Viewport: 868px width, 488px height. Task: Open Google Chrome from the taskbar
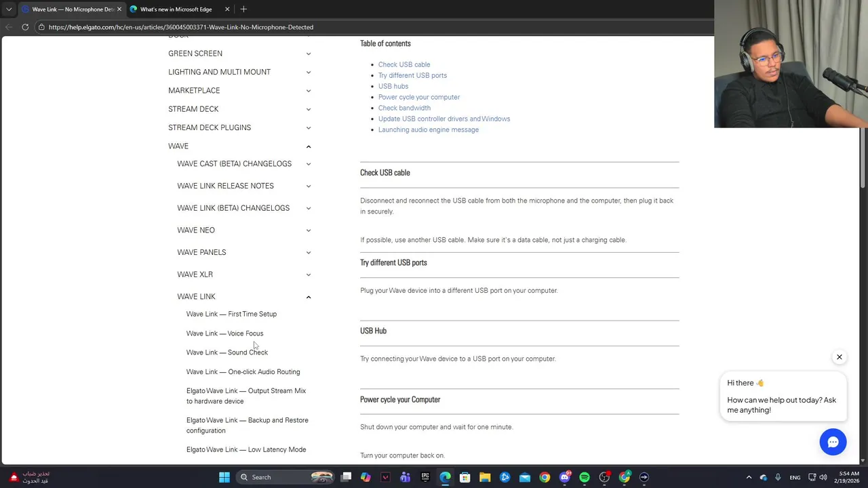[x=545, y=477]
